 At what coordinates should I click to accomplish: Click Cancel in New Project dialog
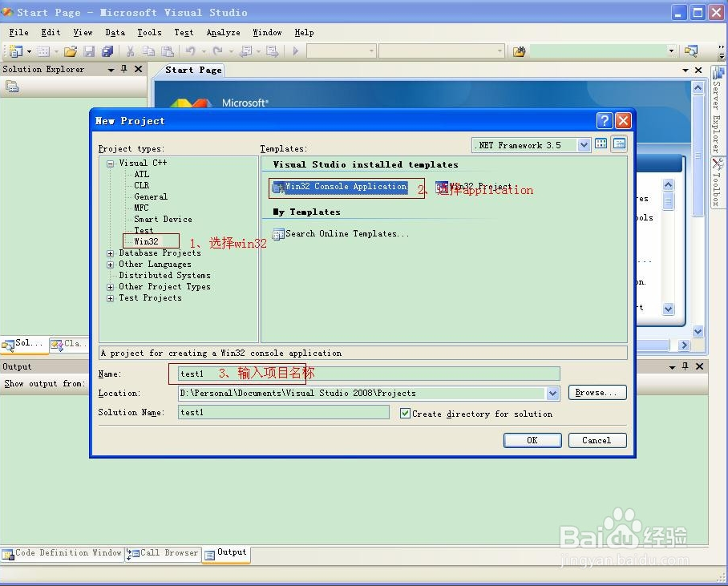pos(597,440)
